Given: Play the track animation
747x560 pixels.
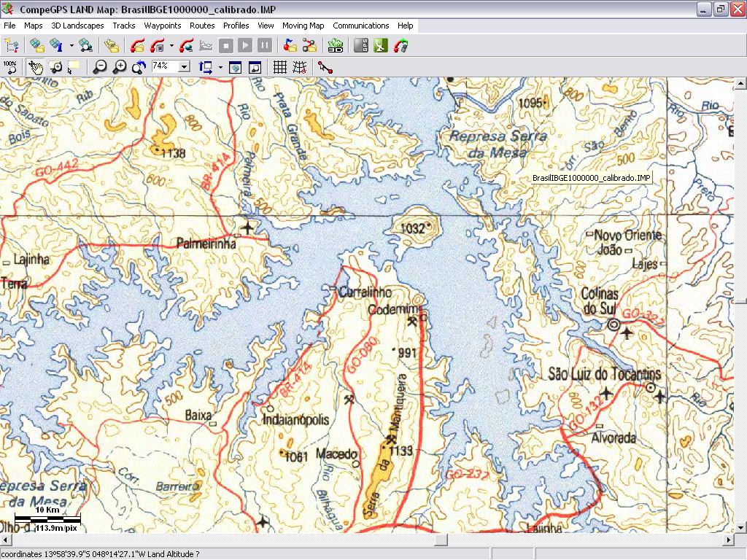Looking at the screenshot, I should point(245,46).
